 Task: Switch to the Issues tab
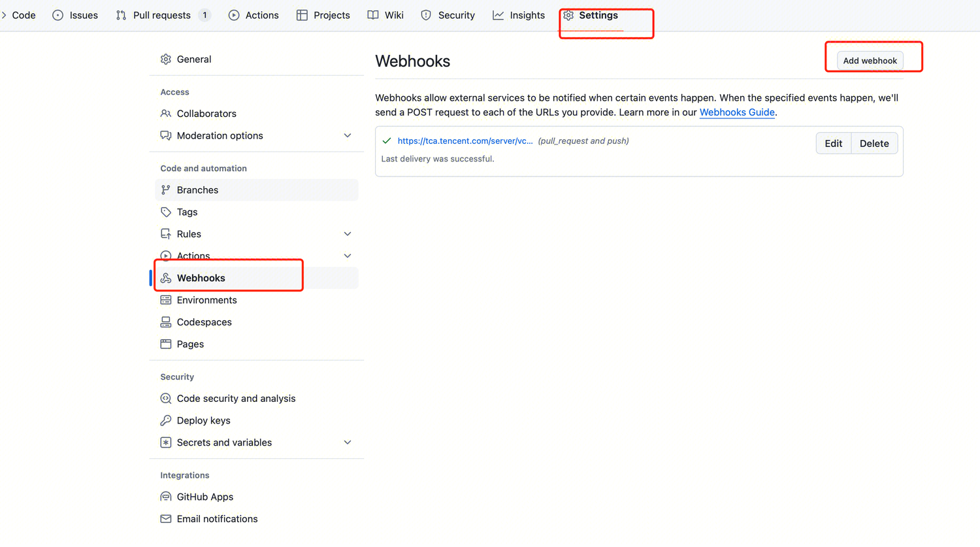pyautogui.click(x=75, y=15)
